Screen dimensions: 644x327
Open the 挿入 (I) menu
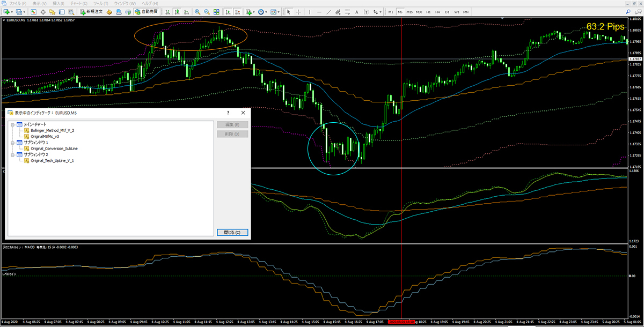(57, 3)
